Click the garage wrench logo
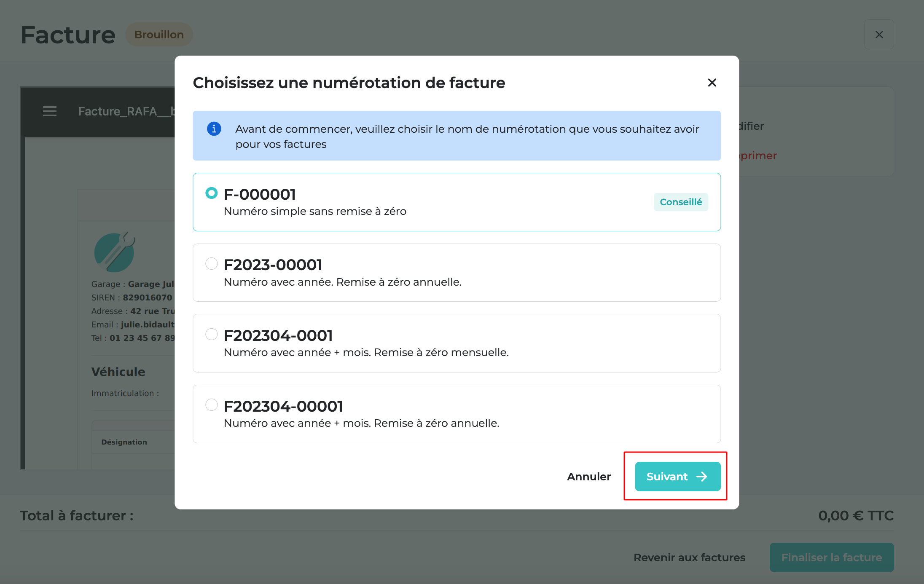924x584 pixels. 114,252
